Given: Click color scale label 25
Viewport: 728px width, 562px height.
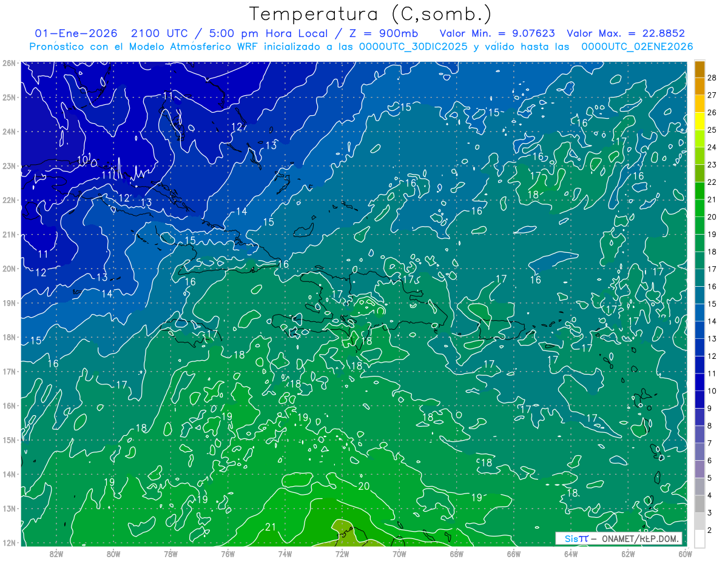Looking at the screenshot, I should [x=712, y=130].
